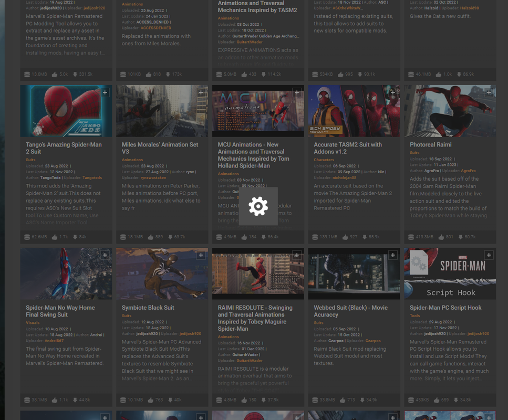Viewport: 508px width, 420px height.
Task: Click download icon next to 44.8k
Action: [75, 400]
